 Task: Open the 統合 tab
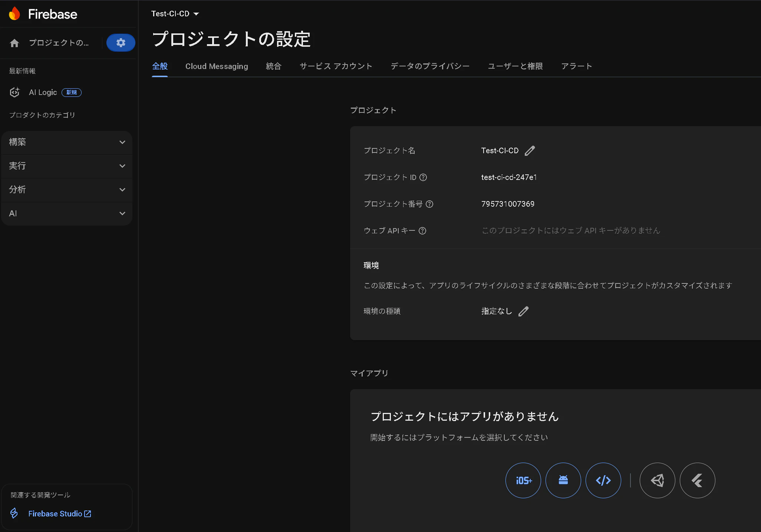[x=274, y=66]
